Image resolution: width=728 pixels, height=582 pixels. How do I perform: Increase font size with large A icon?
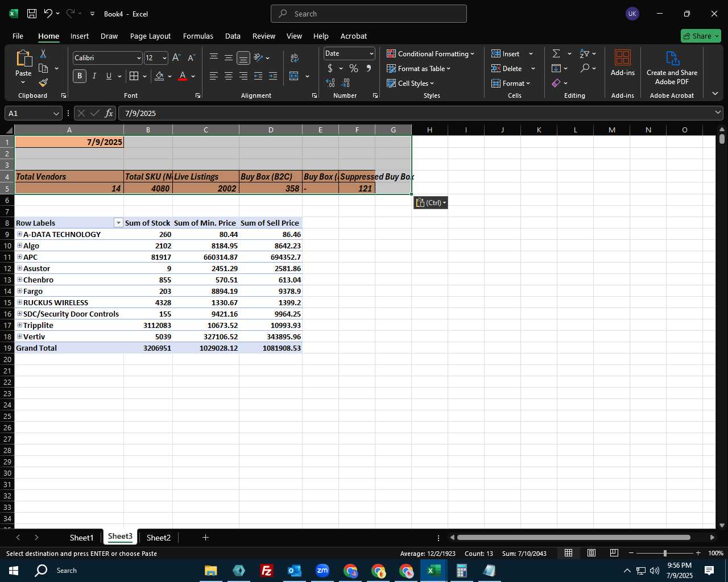[x=176, y=58]
